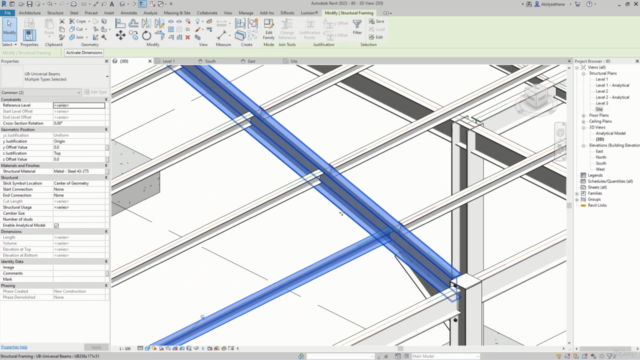Open the Select panel dropdown
The height and width of the screenshot is (360, 640).
pos(9,44)
